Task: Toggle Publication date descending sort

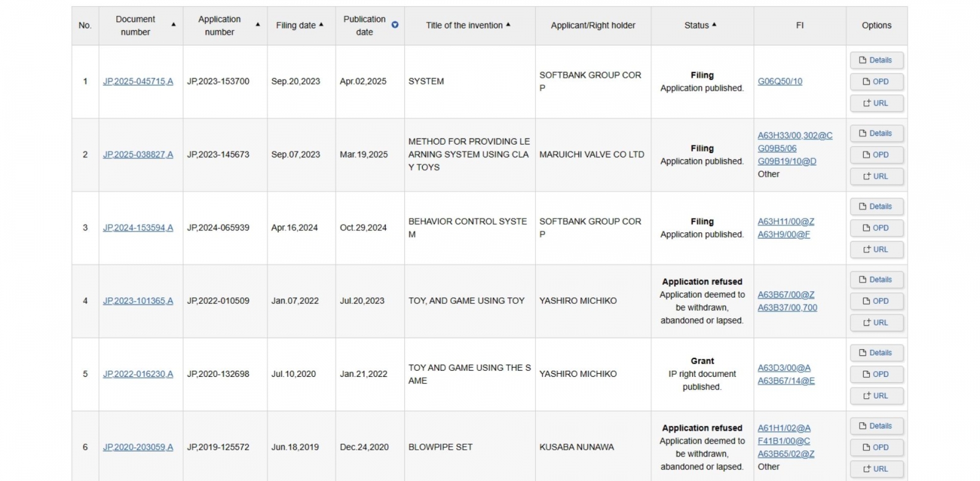Action: point(395,25)
